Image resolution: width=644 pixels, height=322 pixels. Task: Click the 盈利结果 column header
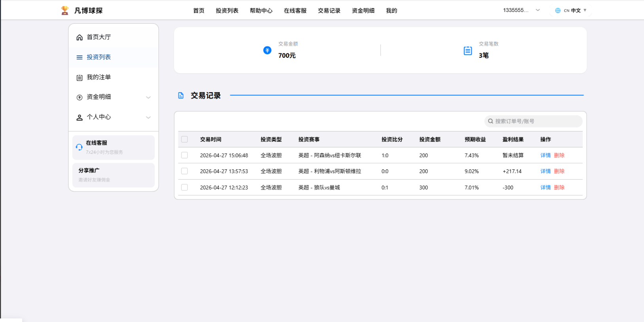point(513,139)
